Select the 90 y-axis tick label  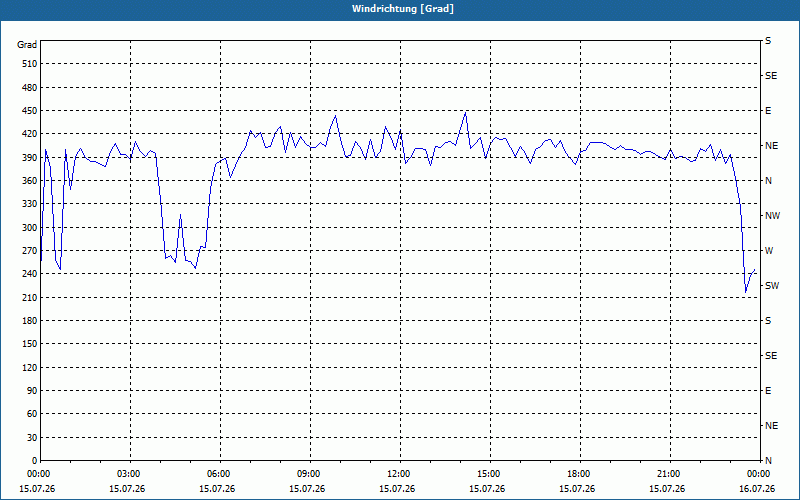point(32,391)
